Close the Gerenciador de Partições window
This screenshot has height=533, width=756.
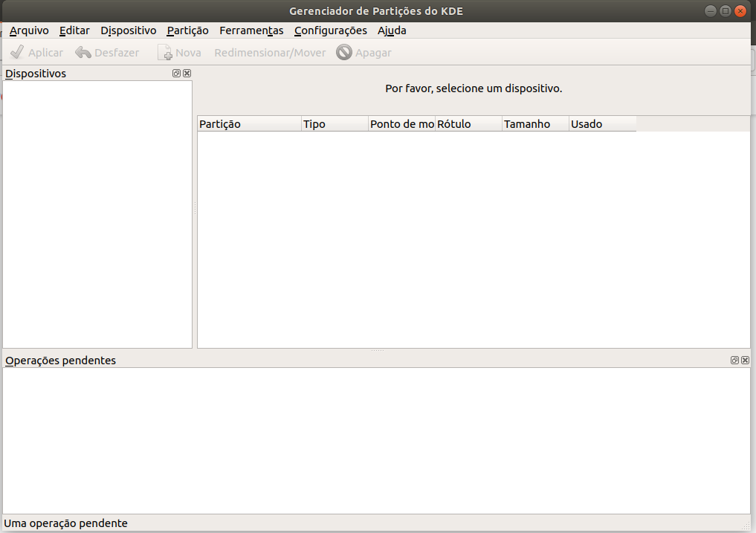click(x=740, y=11)
